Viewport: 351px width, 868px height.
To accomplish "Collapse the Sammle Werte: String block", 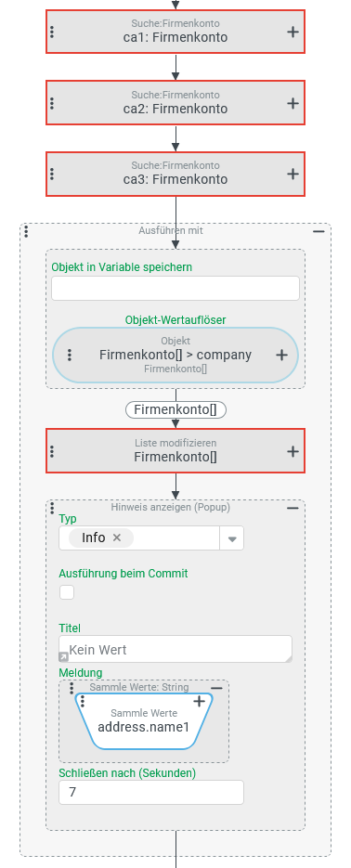I will (x=217, y=688).
